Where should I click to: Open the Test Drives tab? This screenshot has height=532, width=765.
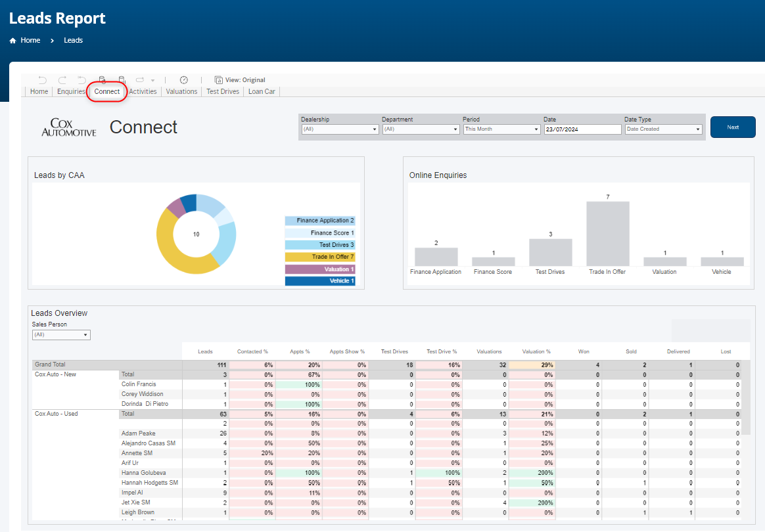223,92
